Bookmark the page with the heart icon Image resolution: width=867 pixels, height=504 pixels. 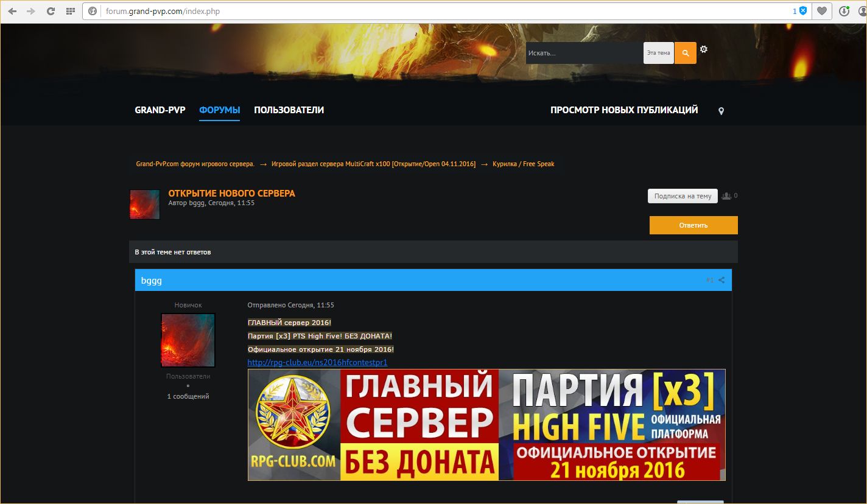(822, 11)
